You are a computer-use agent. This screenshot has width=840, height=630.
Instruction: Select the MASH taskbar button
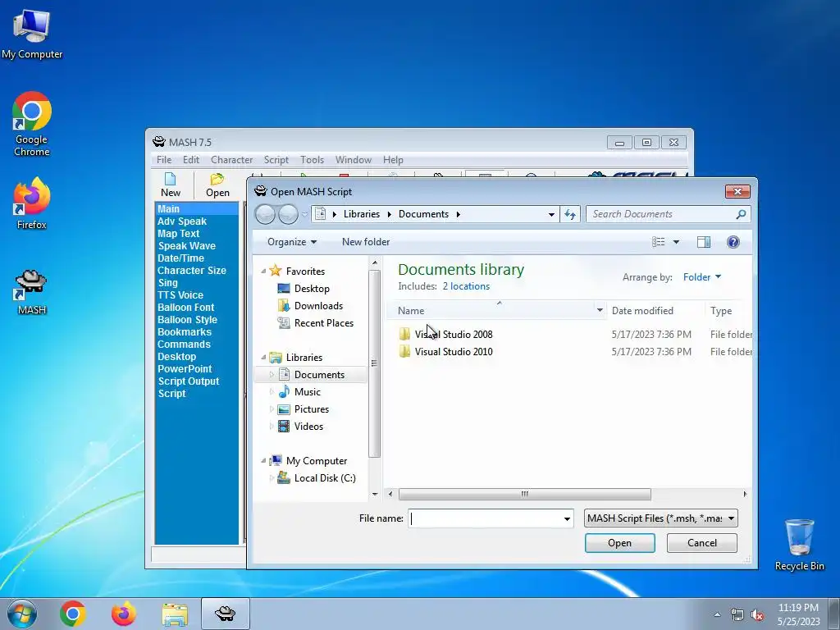tap(225, 614)
